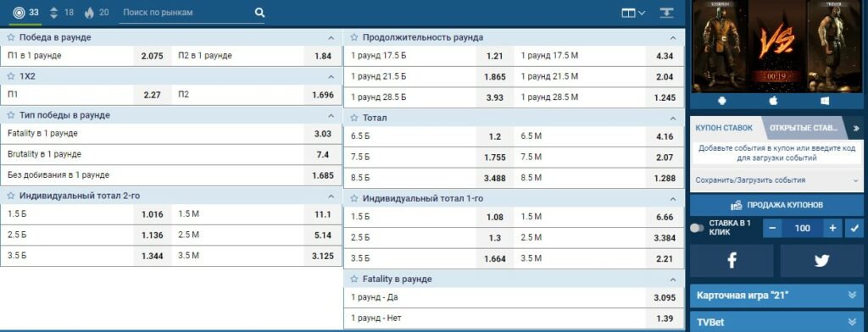
Task: Favorite the Победа в раунде market star
Action: pyautogui.click(x=11, y=37)
